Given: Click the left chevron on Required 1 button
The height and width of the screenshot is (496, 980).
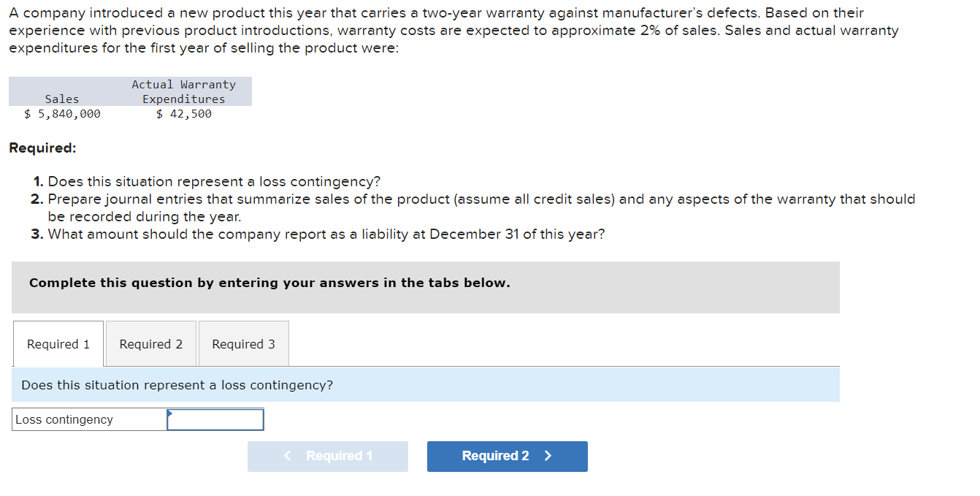Looking at the screenshot, I should (287, 456).
